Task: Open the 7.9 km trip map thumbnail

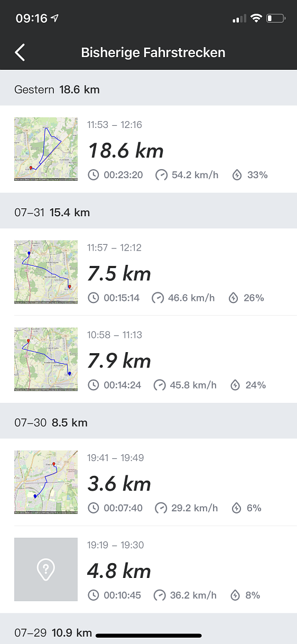Action: [46, 360]
